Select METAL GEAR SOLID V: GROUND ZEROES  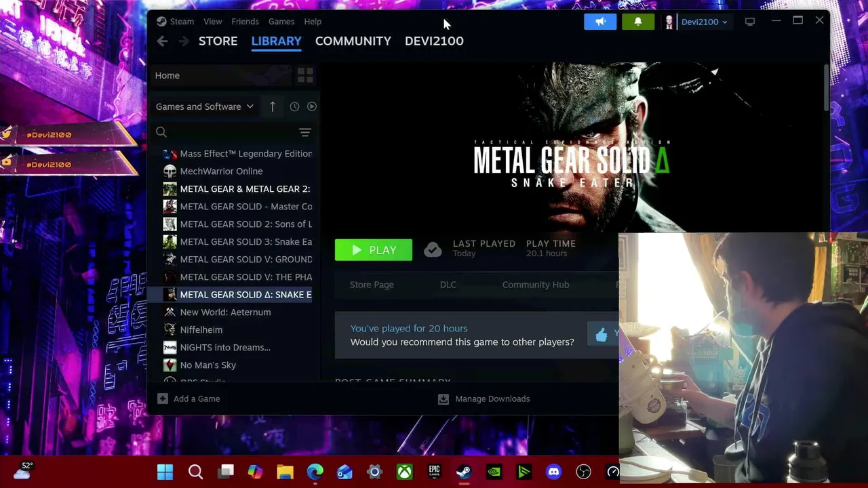click(x=237, y=260)
